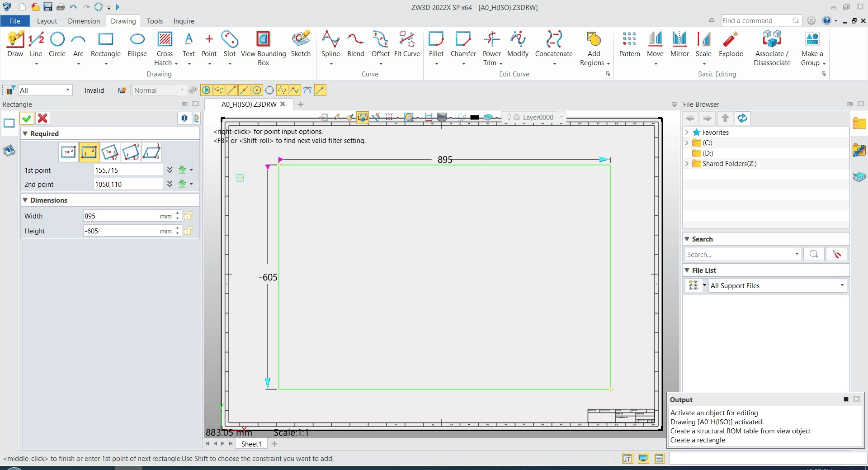Select the Mirror tool
Viewport: 868px width, 470px height.
[679, 45]
